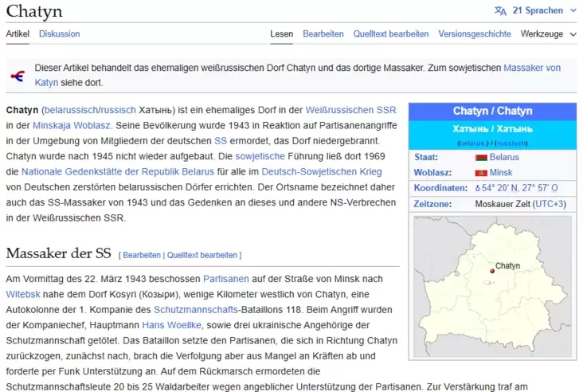Click the coordinates globe icon
The width and height of the screenshot is (583, 392).
(478, 188)
